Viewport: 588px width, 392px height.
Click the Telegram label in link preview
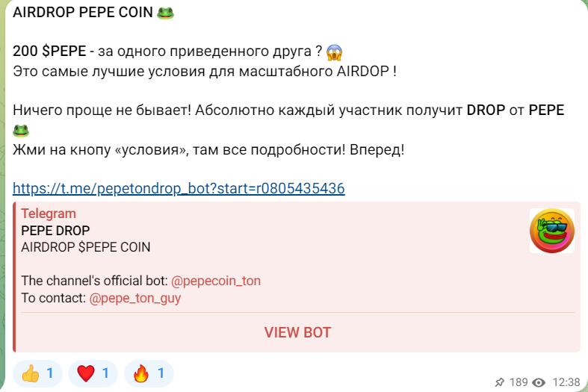coord(49,214)
